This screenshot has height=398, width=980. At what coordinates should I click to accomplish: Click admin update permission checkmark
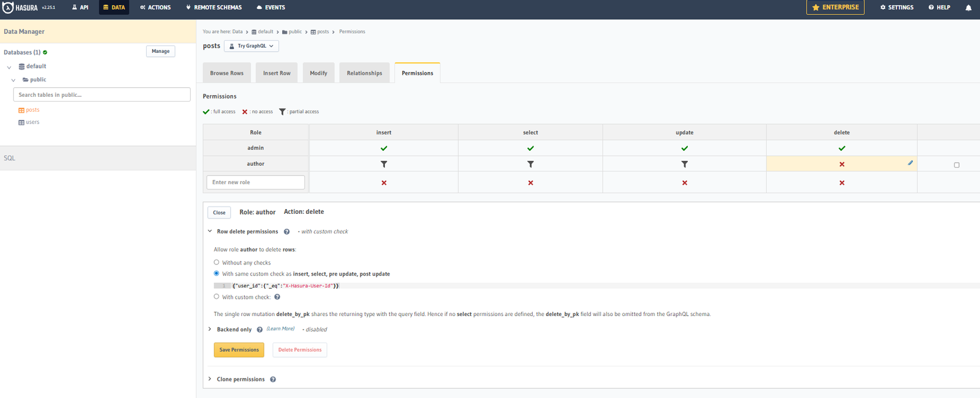[x=684, y=149]
